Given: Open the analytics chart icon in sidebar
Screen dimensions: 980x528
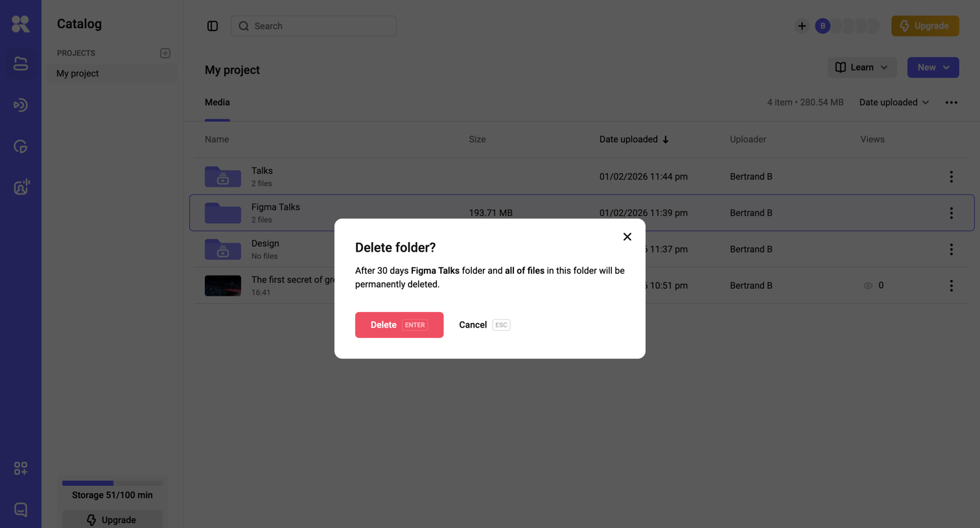Looking at the screenshot, I should click(21, 147).
